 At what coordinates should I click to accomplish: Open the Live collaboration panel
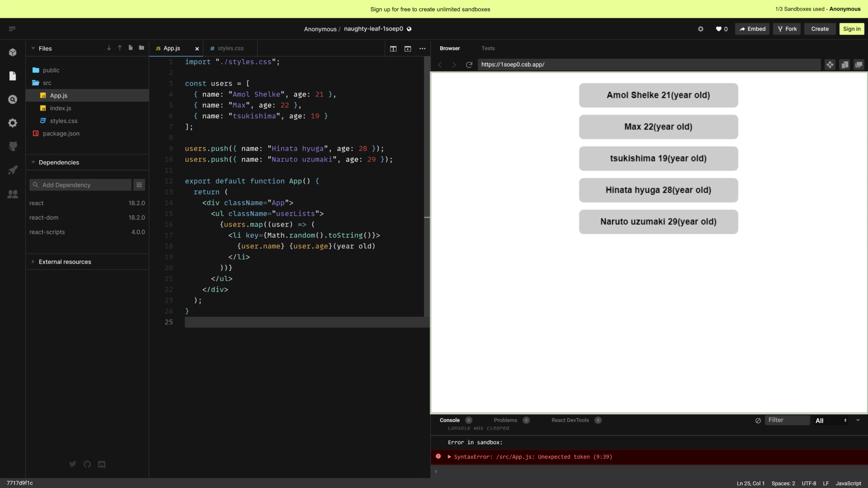13,194
